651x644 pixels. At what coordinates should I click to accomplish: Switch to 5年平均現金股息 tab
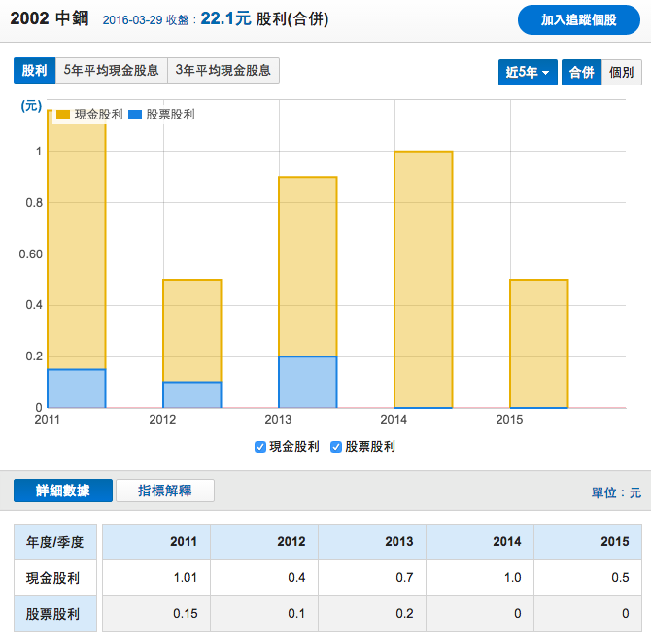pyautogui.click(x=111, y=71)
